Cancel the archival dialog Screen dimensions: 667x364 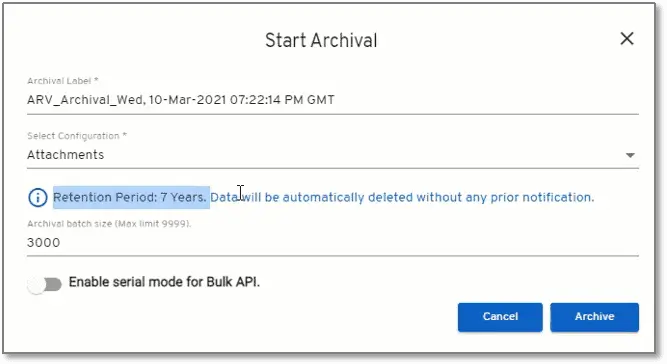(500, 317)
